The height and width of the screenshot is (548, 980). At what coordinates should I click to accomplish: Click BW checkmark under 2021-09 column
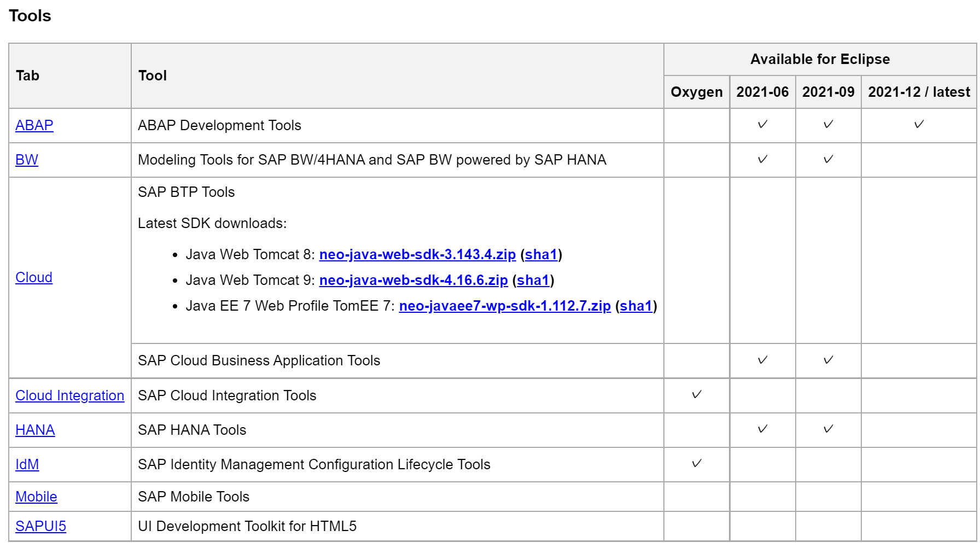[828, 159]
